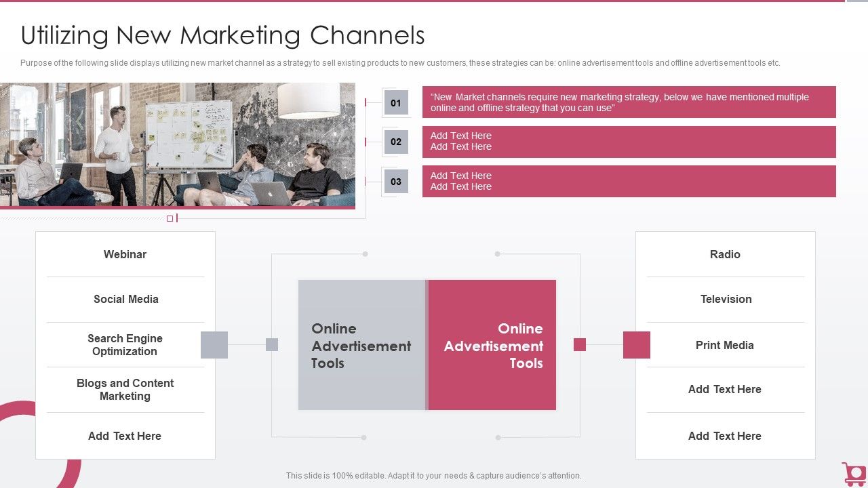The height and width of the screenshot is (488, 868).
Task: Select the 'Social Media' list item
Action: pos(125,299)
